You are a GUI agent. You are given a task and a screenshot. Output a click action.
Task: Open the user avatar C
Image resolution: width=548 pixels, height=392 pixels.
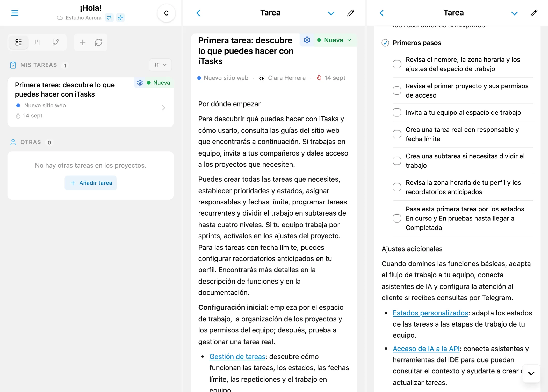(x=166, y=13)
